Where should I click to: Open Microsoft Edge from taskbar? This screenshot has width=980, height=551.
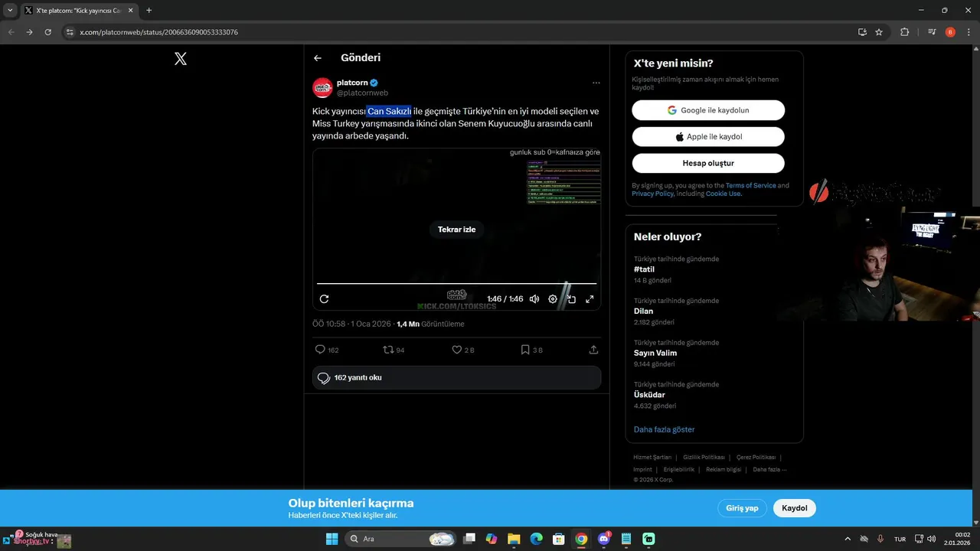point(537,539)
